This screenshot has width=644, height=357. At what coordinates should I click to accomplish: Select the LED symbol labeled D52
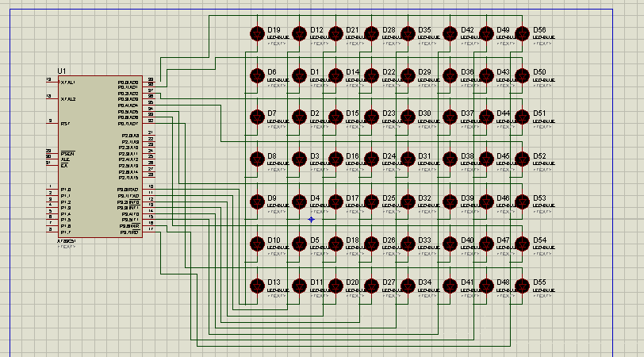(x=523, y=159)
